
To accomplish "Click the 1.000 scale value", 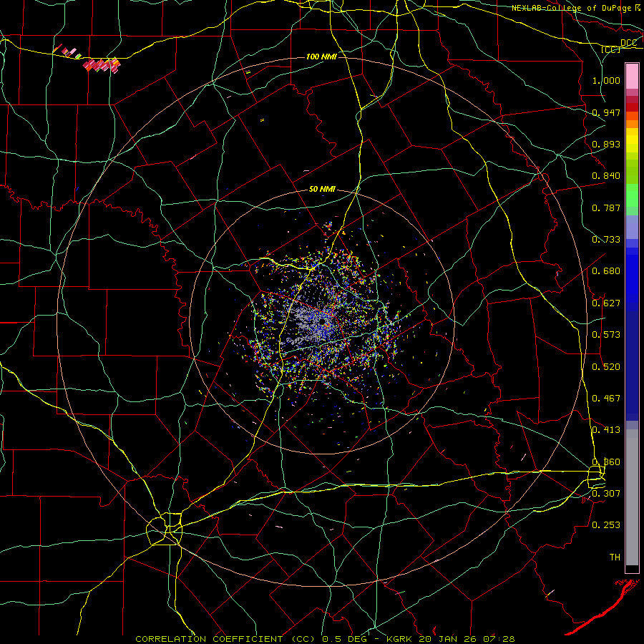I will tap(606, 80).
